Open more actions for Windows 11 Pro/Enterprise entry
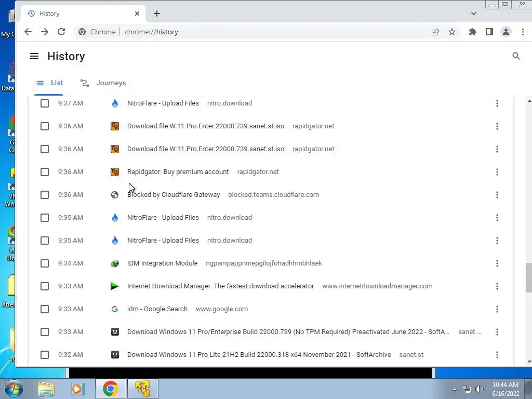The image size is (532, 399). [x=497, y=332]
